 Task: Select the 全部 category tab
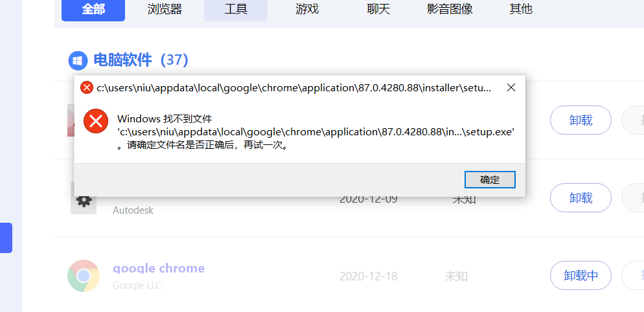(x=93, y=10)
